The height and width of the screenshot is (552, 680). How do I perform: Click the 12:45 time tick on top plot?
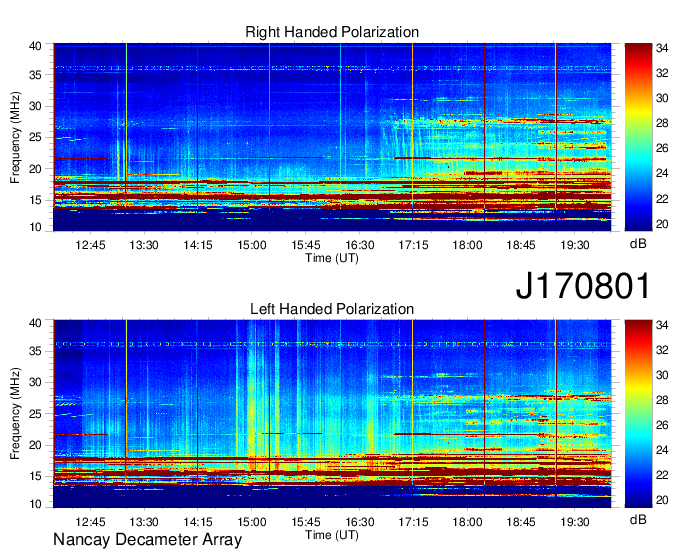coord(90,245)
